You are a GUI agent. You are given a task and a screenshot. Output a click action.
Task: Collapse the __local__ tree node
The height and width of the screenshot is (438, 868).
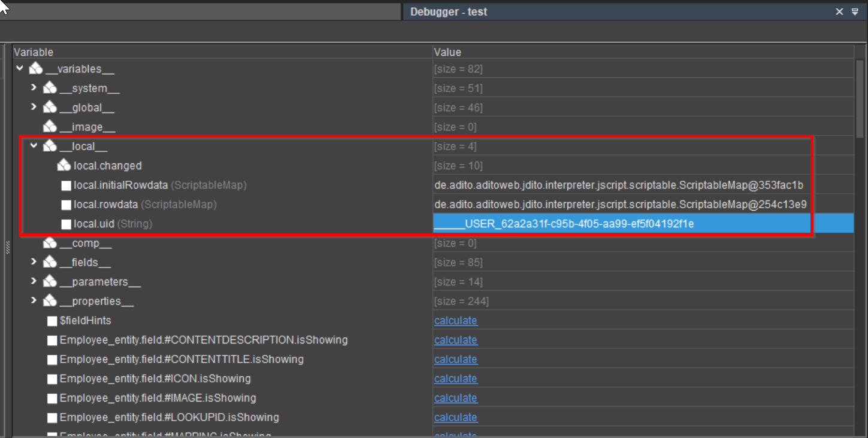pos(34,145)
